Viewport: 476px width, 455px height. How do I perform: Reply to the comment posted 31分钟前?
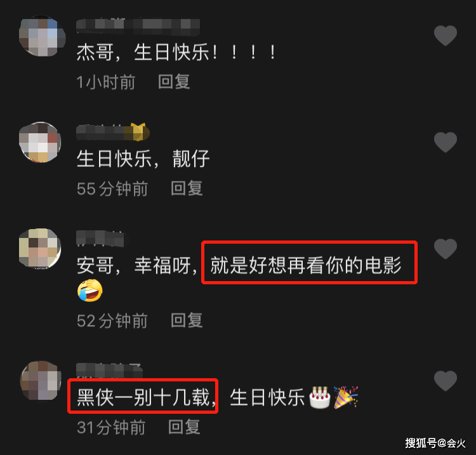pyautogui.click(x=184, y=427)
